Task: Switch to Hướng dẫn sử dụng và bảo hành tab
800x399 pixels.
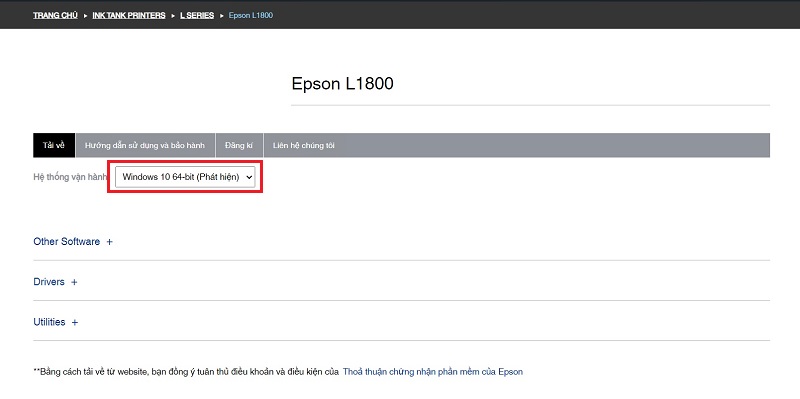Action: (x=145, y=145)
